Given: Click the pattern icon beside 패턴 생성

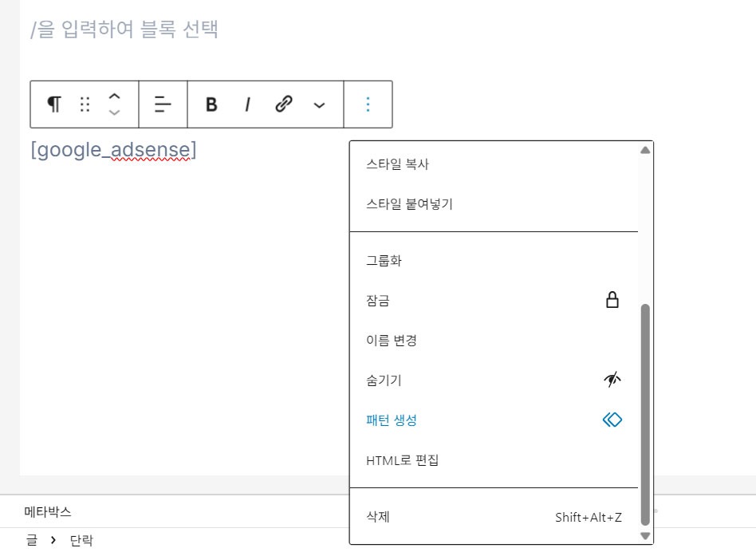Looking at the screenshot, I should coord(613,420).
